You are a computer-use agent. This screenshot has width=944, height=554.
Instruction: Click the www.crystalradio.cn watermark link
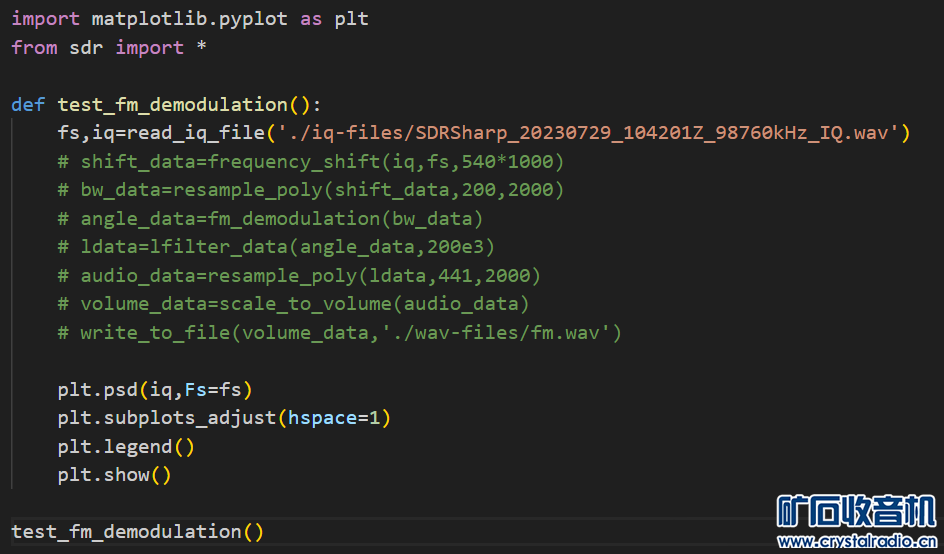click(x=858, y=541)
